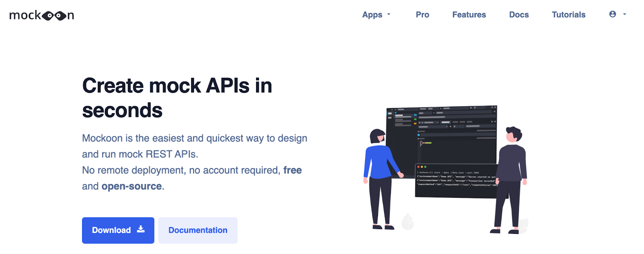Click the "Create mock APIs in seconds" headline
This screenshot has width=644, height=254.
click(x=177, y=98)
